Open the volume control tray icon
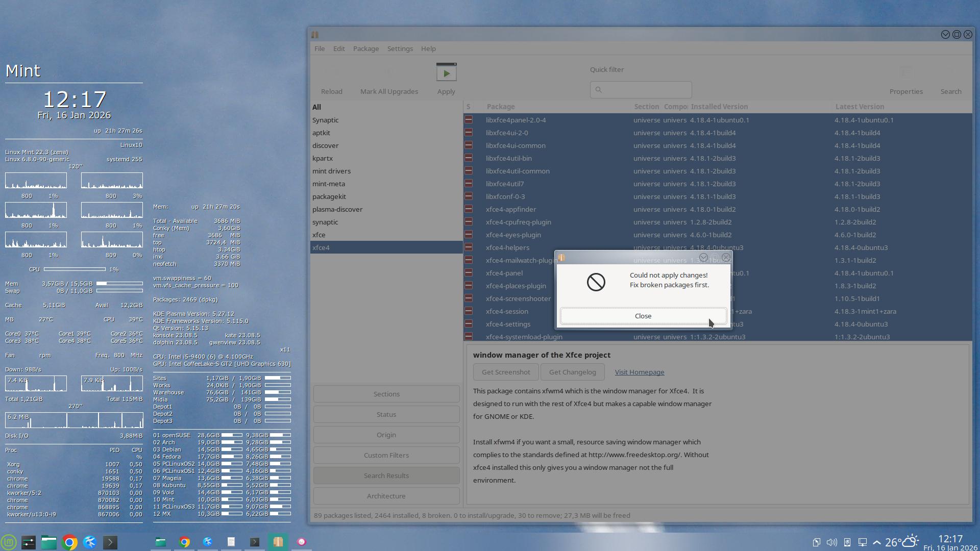 tap(831, 542)
